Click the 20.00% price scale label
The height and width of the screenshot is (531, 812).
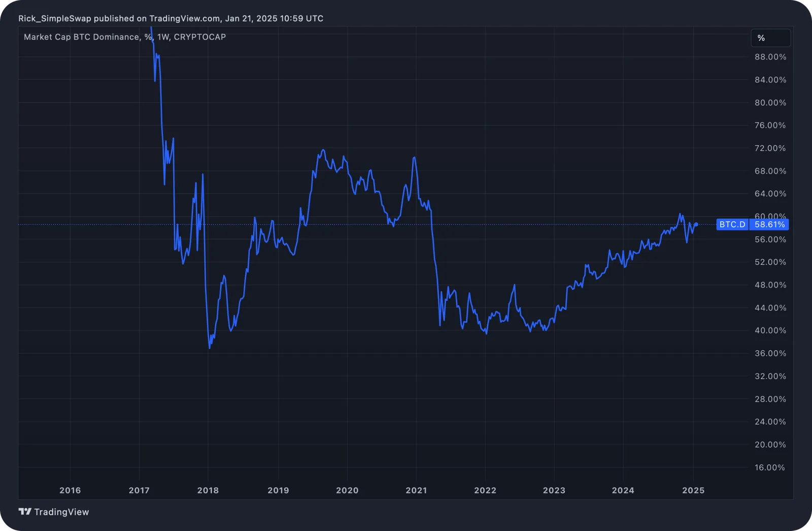(770, 445)
